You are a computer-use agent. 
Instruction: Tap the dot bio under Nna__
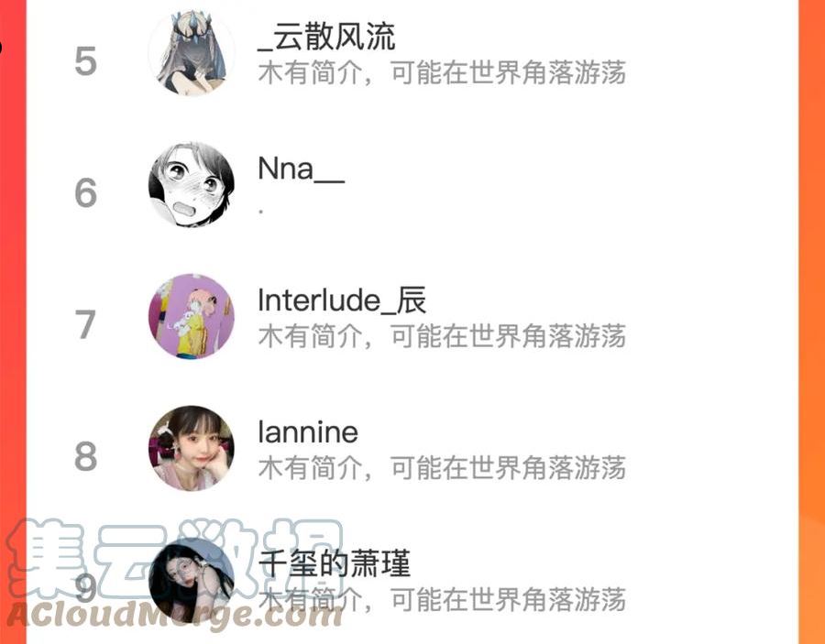click(261, 211)
